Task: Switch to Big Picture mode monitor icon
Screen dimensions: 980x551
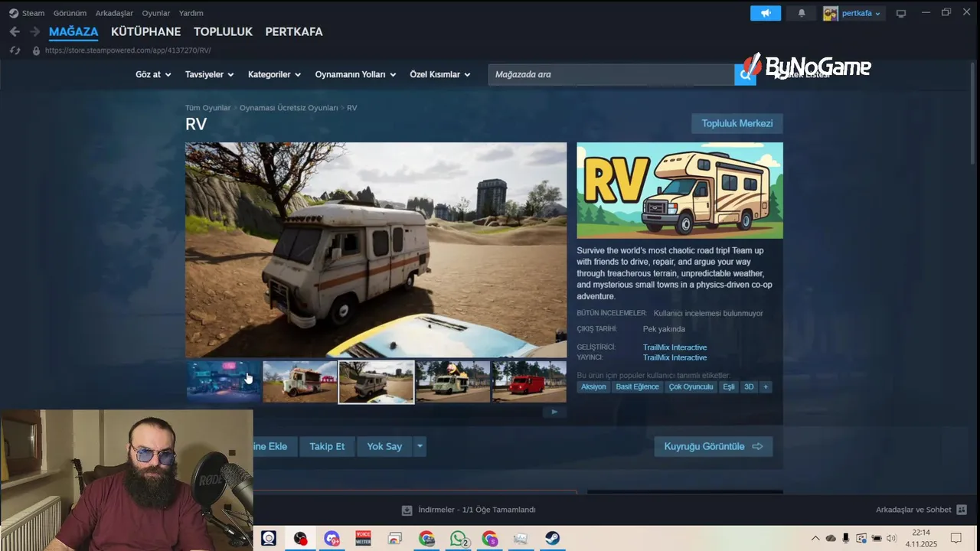Action: (x=901, y=13)
